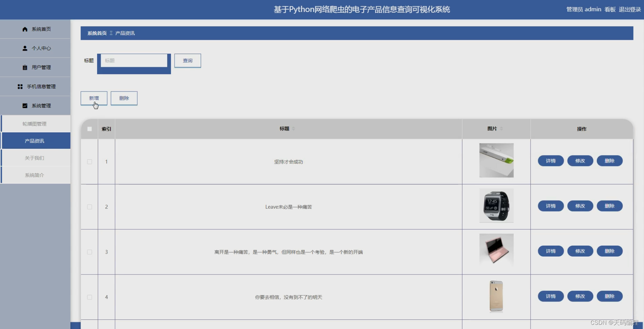Focus the 标题 search input field
The width and height of the screenshot is (644, 329).
coord(134,61)
